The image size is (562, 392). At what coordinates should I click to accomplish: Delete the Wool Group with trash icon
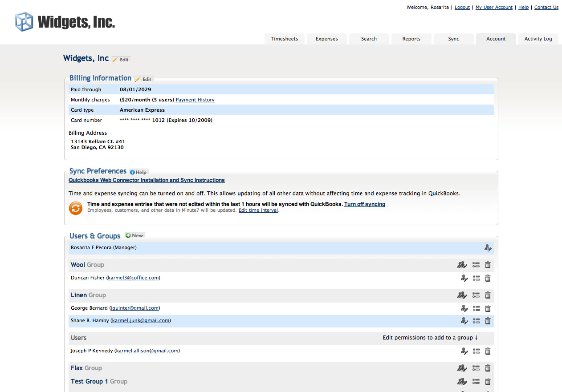coord(488,265)
